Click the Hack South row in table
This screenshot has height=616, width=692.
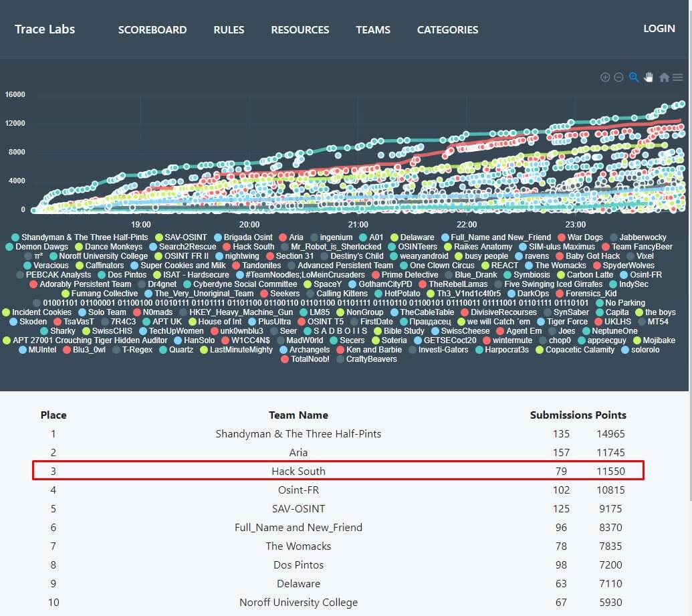[x=298, y=471]
